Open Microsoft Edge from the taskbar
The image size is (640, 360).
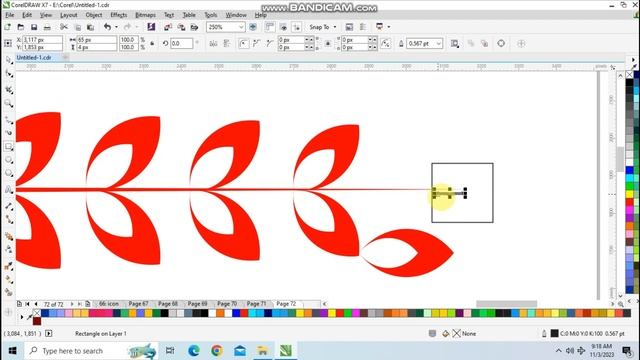tap(194, 350)
